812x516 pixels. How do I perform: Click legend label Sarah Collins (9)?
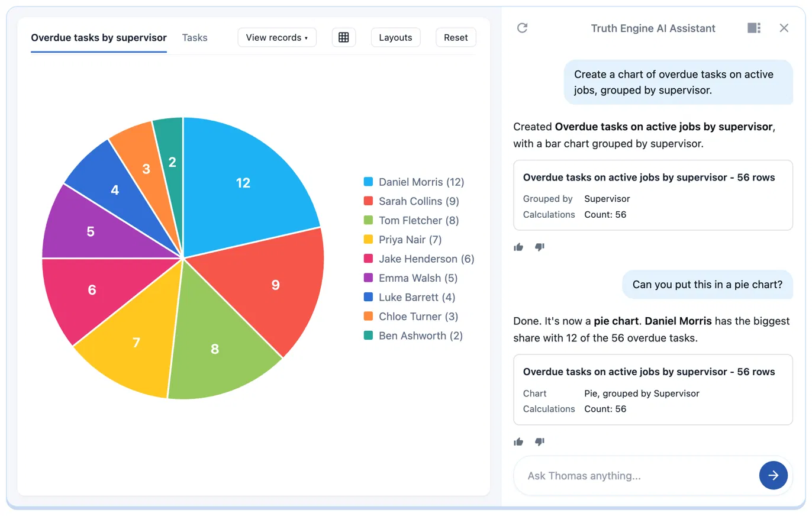(419, 201)
